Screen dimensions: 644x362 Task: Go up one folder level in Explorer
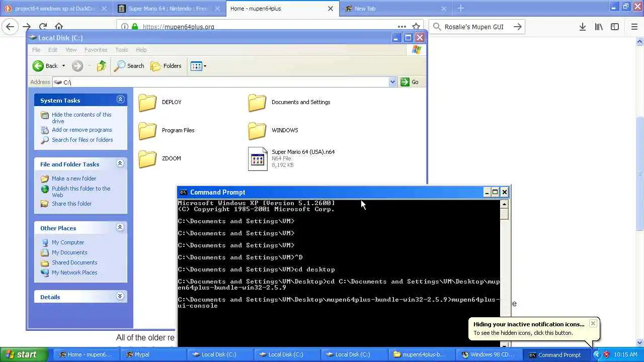(x=102, y=66)
